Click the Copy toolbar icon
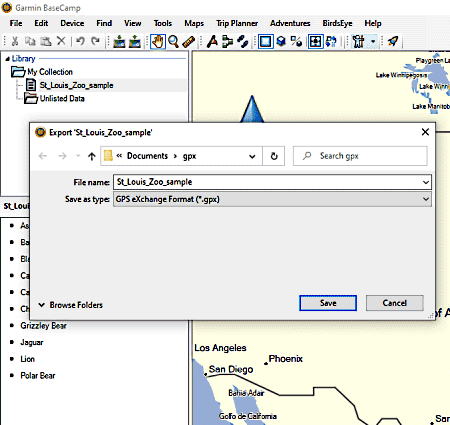Screen dimensions: 450x425 30,41
